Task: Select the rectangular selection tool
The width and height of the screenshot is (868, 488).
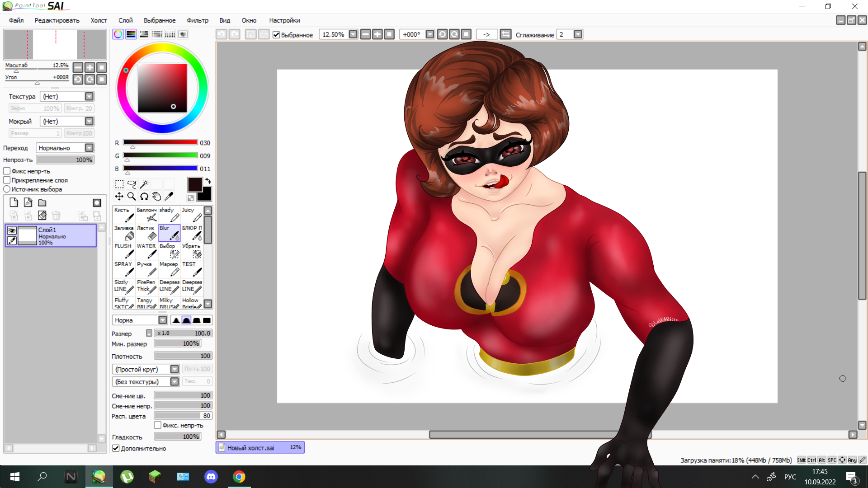Action: point(119,184)
